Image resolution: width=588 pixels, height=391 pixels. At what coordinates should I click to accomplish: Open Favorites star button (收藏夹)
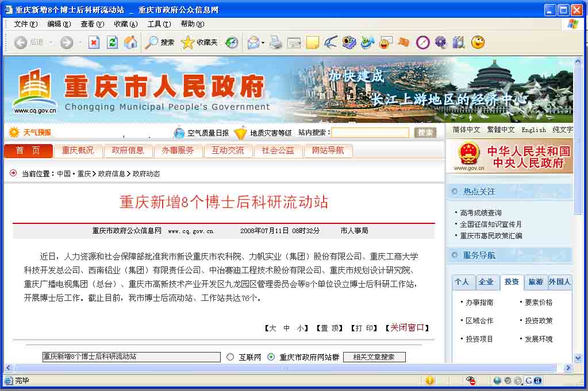tap(199, 42)
